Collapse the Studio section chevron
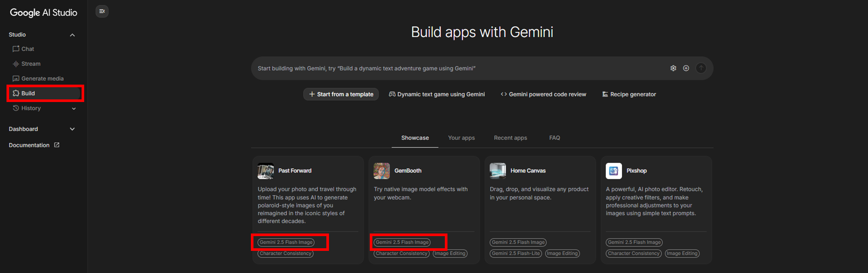This screenshot has width=868, height=273. click(72, 35)
